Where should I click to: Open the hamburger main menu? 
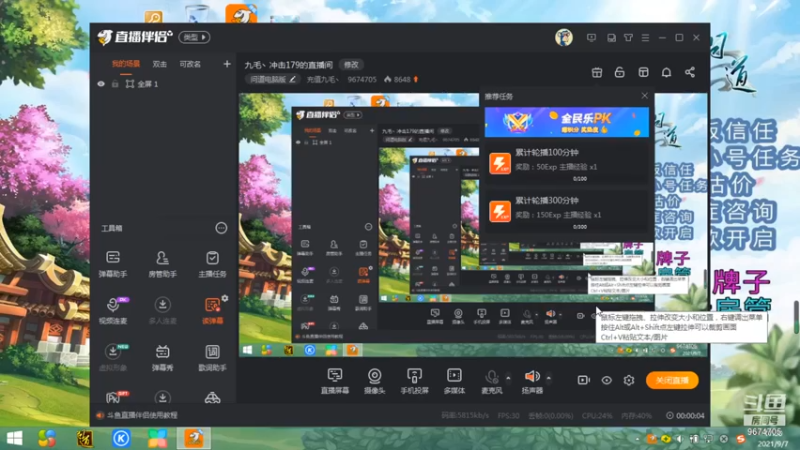coord(645,38)
